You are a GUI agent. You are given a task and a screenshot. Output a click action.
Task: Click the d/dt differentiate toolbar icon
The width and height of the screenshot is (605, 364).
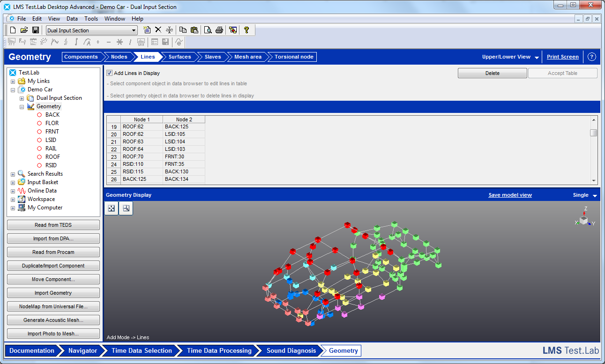[66, 42]
